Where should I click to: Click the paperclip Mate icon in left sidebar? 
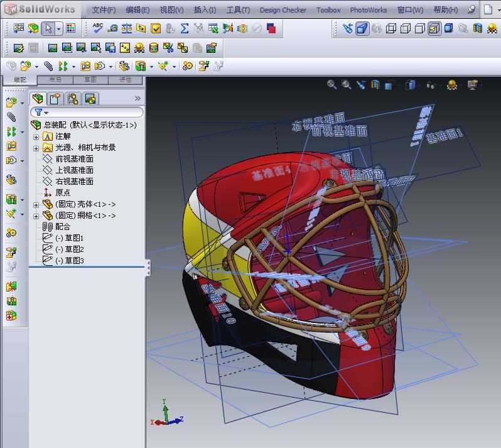pyautogui.click(x=11, y=117)
